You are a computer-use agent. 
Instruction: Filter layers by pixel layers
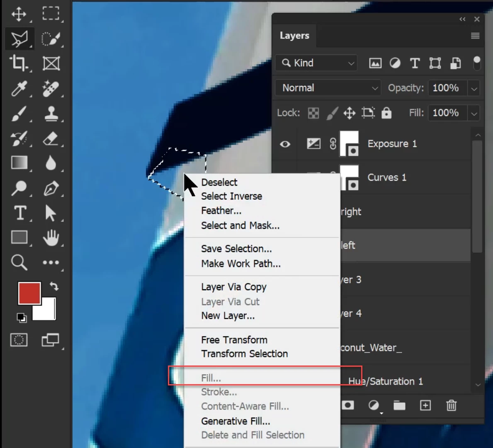click(x=375, y=63)
